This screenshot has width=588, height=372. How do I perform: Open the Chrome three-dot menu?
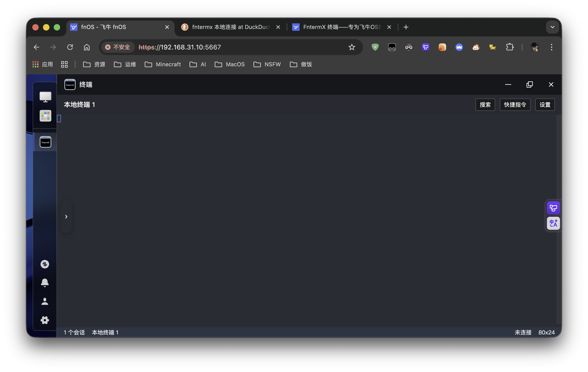551,47
